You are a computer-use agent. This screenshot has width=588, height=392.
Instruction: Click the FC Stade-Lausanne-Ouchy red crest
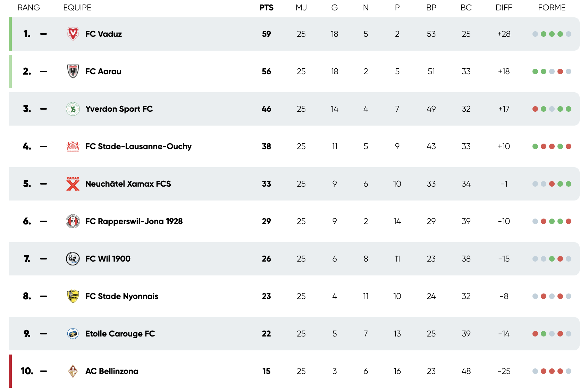73,146
